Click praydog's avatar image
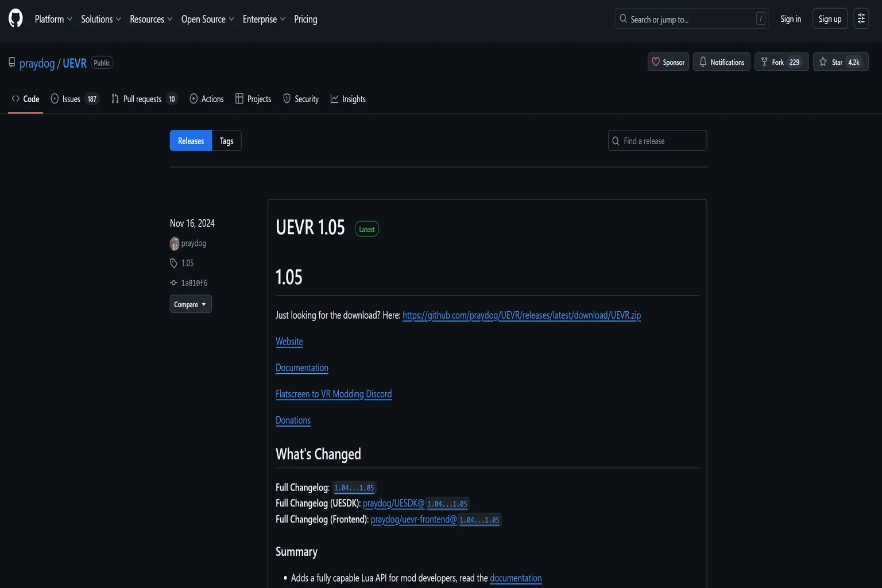Screen dimensions: 882x588 click(175, 243)
